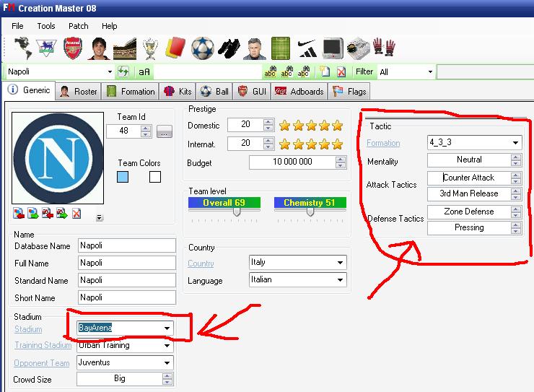Open the Tools menu
Image resolution: width=534 pixels, height=392 pixels.
[46, 26]
